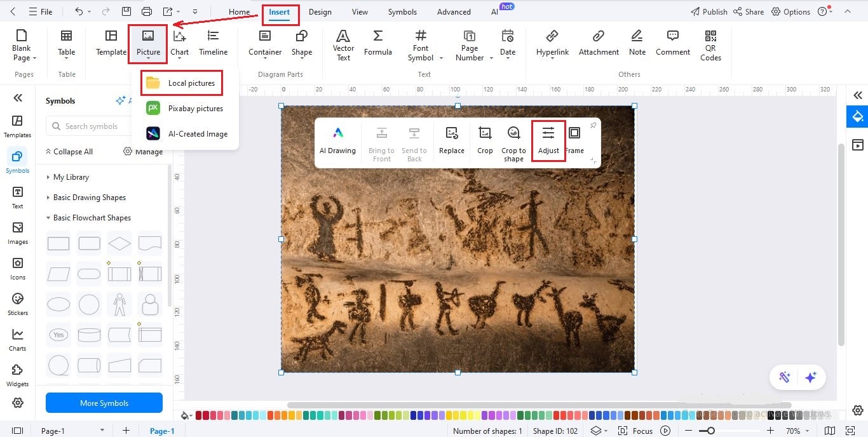Image resolution: width=868 pixels, height=437 pixels.
Task: Collapse Basic Flowchart Shapes category
Action: tap(88, 218)
